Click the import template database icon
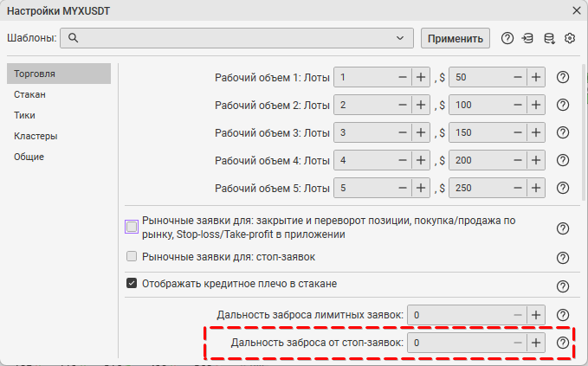Viewport: 588px width, 366px height. [527, 38]
